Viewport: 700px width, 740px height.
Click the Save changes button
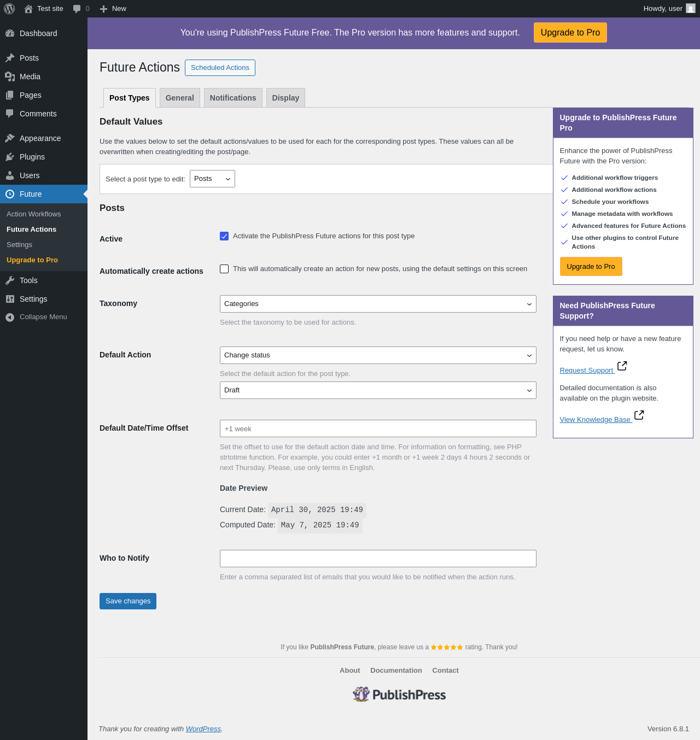(128, 601)
